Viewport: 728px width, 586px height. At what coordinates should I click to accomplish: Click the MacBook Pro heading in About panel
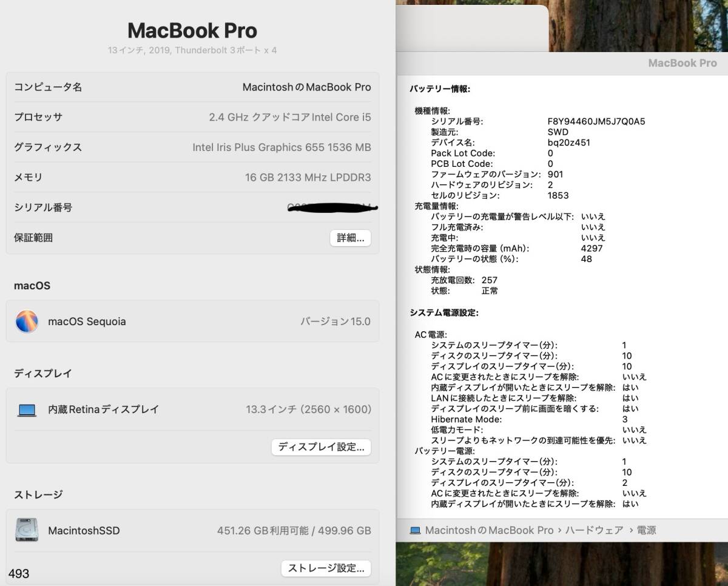coord(192,30)
